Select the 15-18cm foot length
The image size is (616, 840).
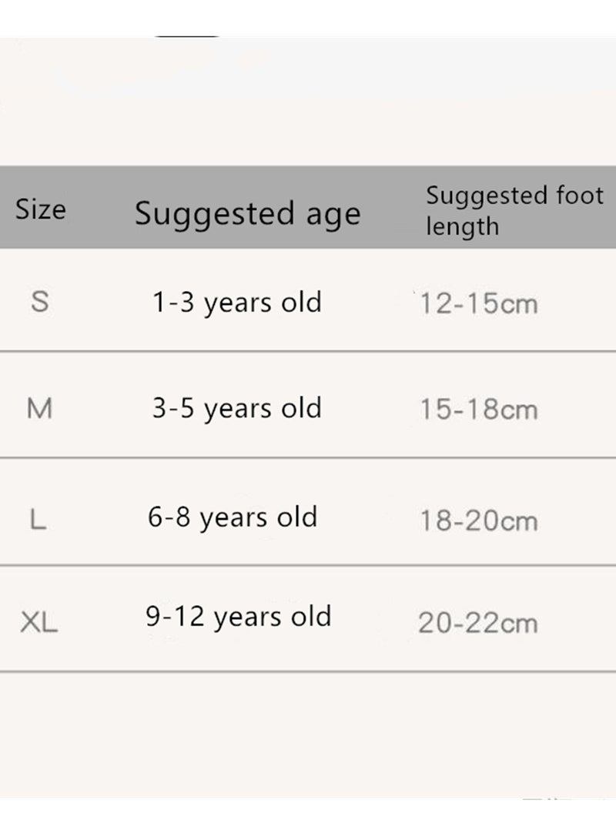pos(478,410)
